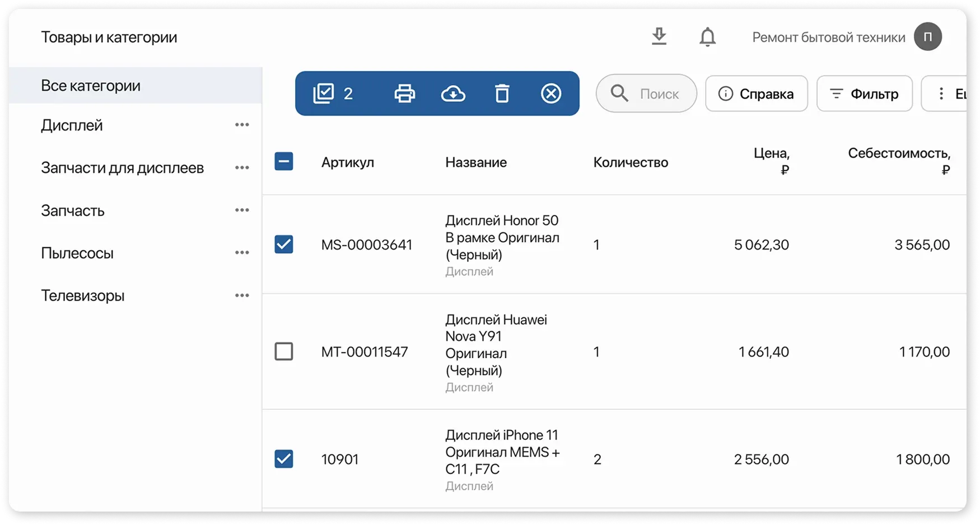Click the Справка button
This screenshot has width=980, height=525.
tap(756, 93)
